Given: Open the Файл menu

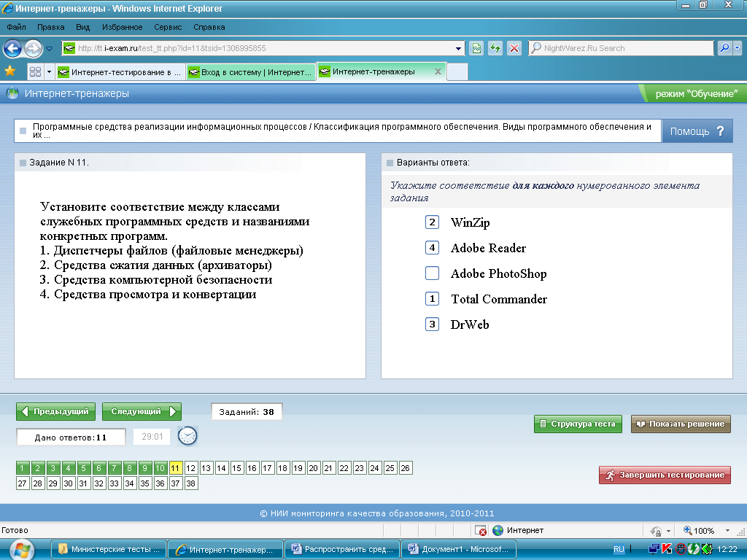Looking at the screenshot, I should pos(16,27).
